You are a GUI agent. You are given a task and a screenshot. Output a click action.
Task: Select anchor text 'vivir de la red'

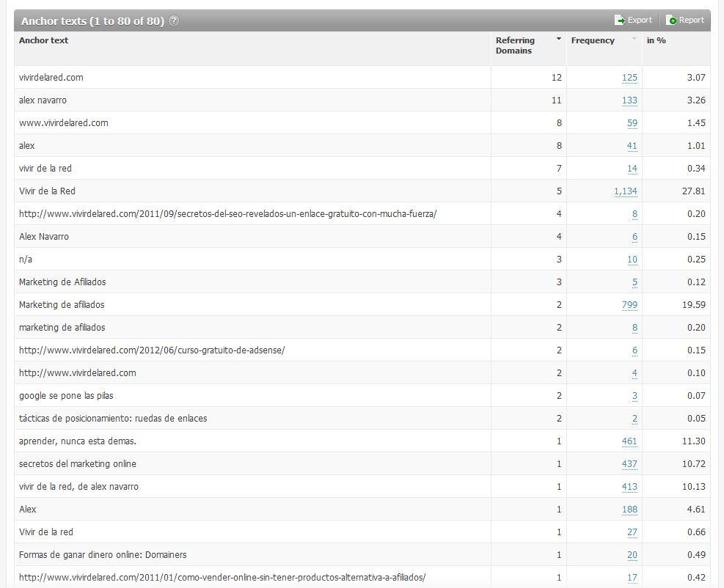[x=45, y=169]
